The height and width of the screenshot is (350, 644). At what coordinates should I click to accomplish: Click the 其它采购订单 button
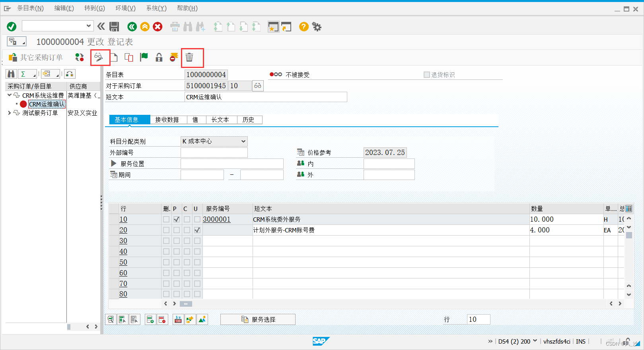point(36,58)
